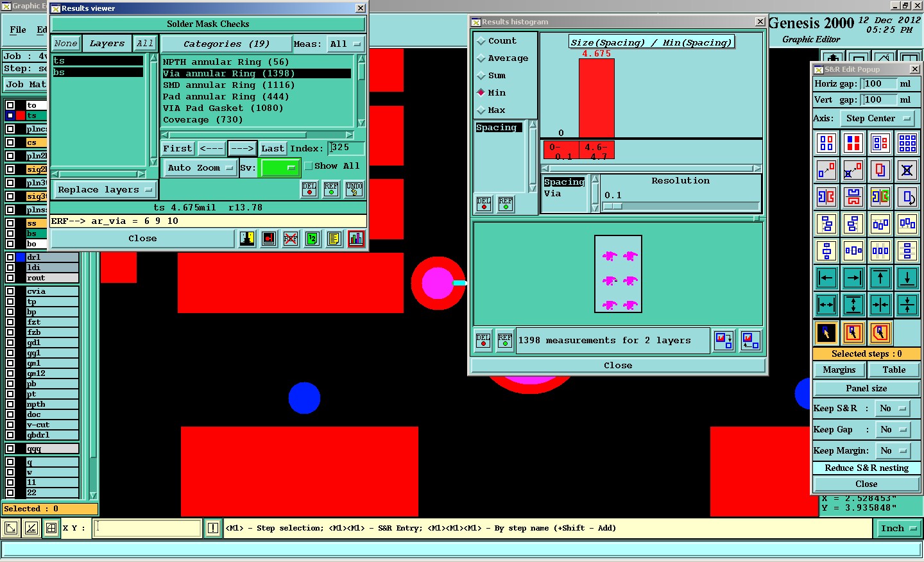Open the Replace layers dropdown
The height and width of the screenshot is (562, 924).
point(105,189)
